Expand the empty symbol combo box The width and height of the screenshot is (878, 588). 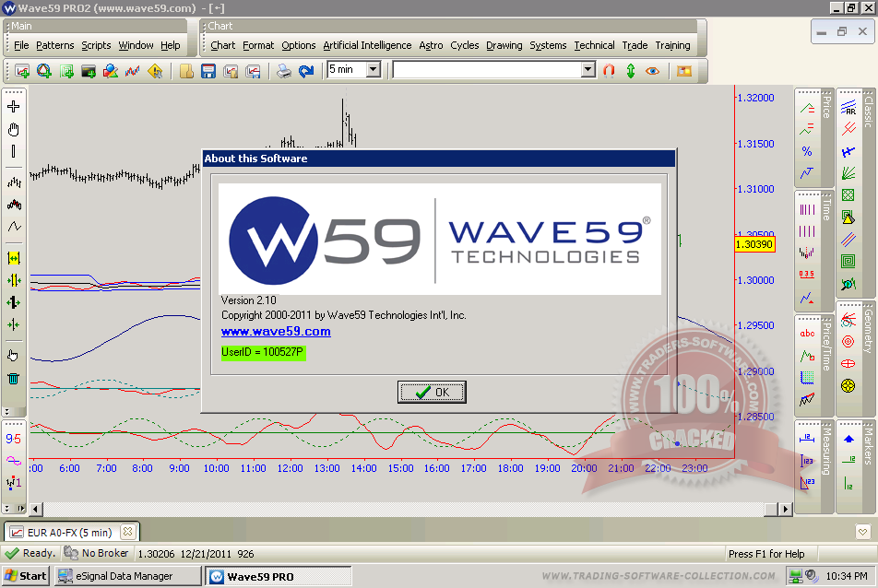click(588, 70)
